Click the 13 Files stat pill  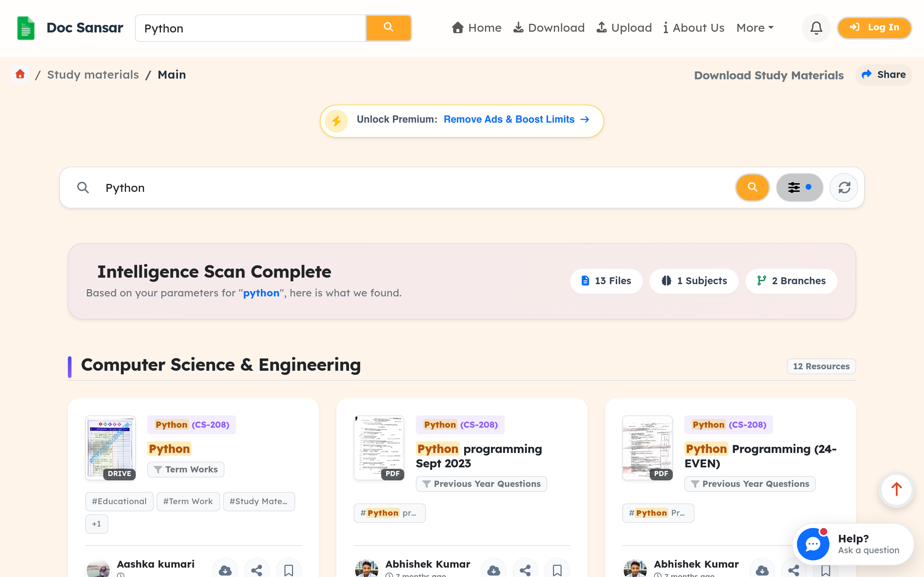click(x=606, y=281)
